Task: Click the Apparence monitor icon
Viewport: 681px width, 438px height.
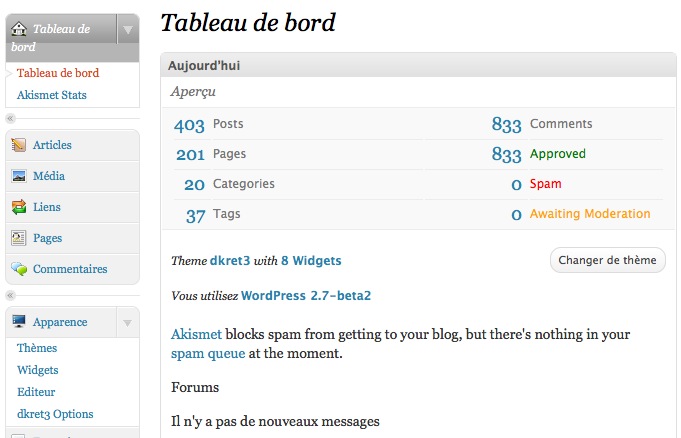Action: (19, 322)
